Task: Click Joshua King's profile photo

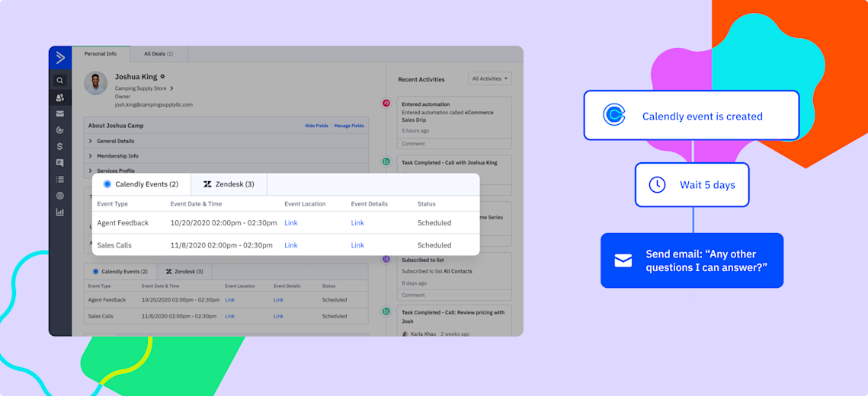Action: [x=96, y=83]
